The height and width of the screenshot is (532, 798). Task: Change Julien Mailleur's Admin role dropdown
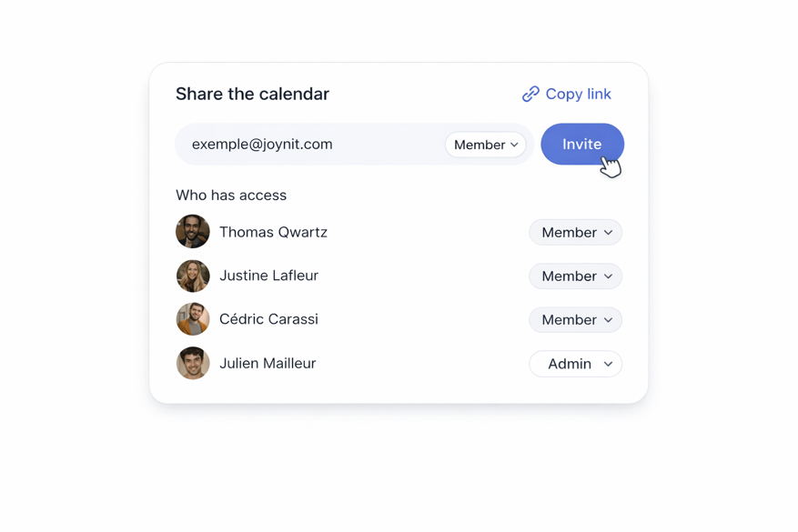coord(575,364)
